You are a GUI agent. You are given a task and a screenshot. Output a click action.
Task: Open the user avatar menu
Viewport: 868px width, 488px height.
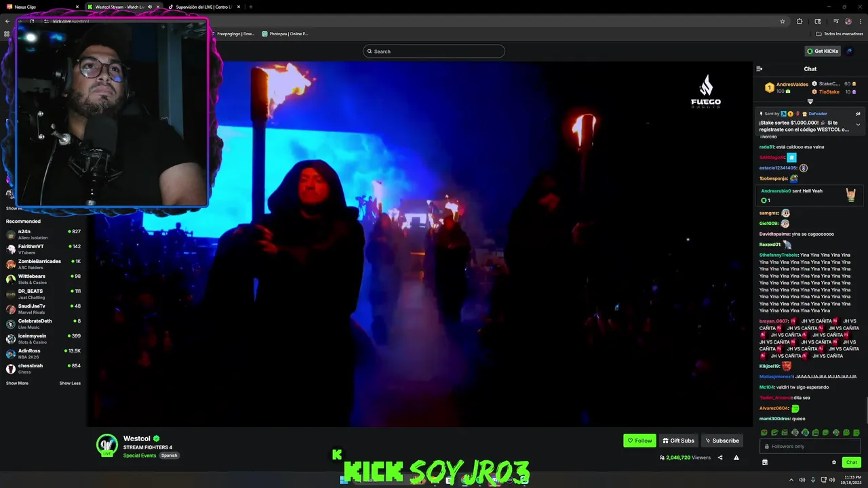click(x=850, y=51)
